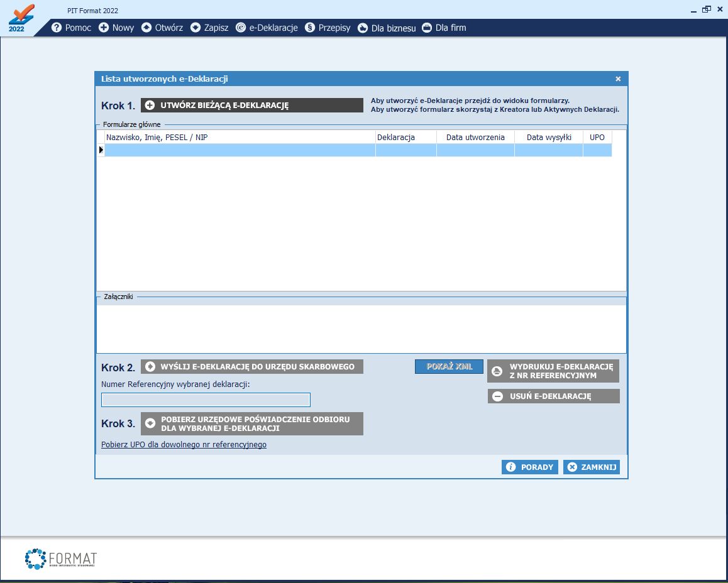
Task: Click the Przepisy paragraph-sign icon
Action: pos(310,28)
